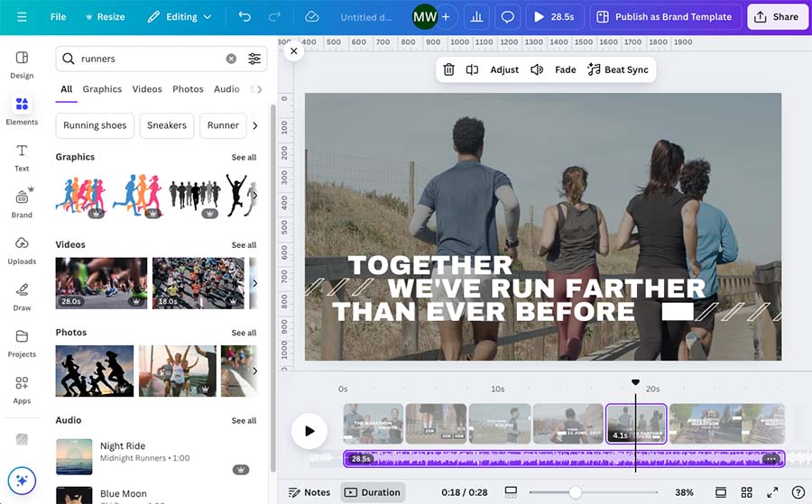Close the elements side panel
The width and height of the screenshot is (812, 504).
pyautogui.click(x=293, y=51)
